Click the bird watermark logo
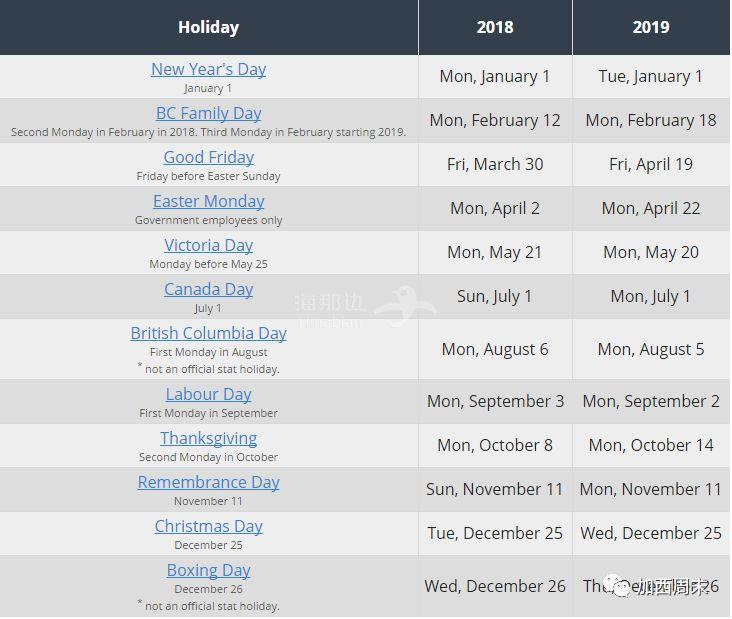 (405, 306)
